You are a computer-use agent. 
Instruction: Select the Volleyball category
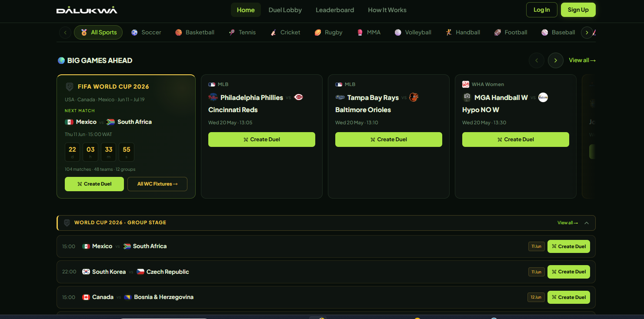tap(413, 33)
